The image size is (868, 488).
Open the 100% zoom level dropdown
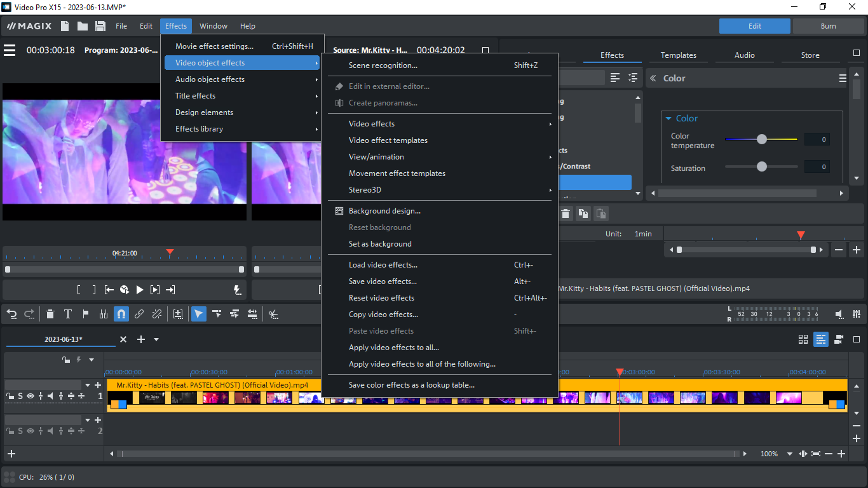(790, 454)
